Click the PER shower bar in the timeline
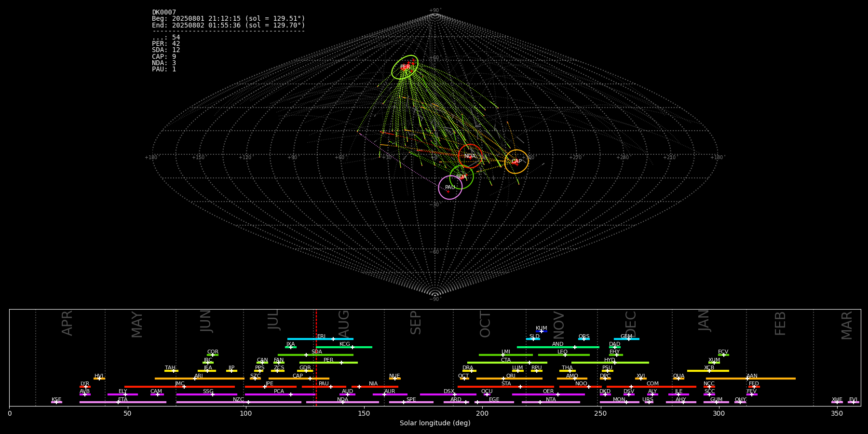Image resolution: width=868 pixels, height=434 pixels. [x=328, y=363]
